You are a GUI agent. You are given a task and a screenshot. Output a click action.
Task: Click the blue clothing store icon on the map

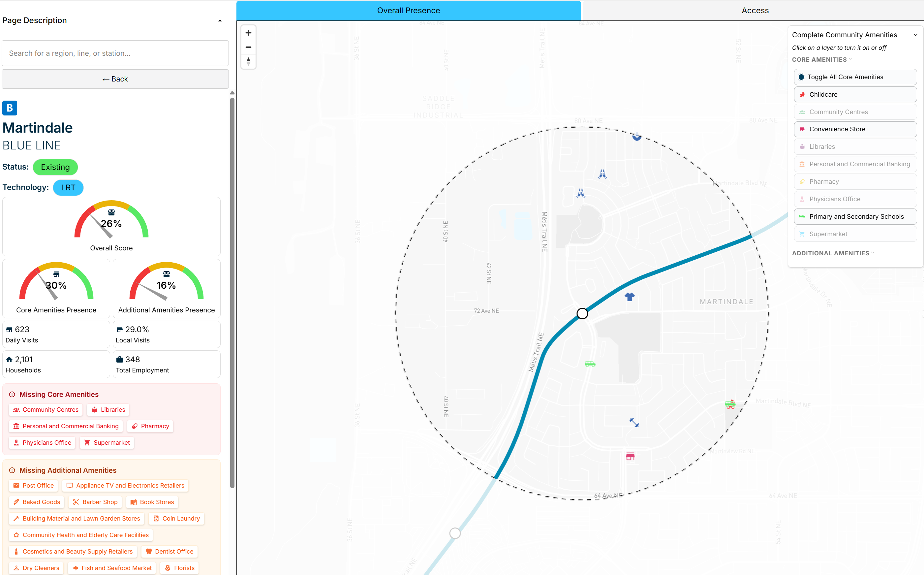click(629, 297)
